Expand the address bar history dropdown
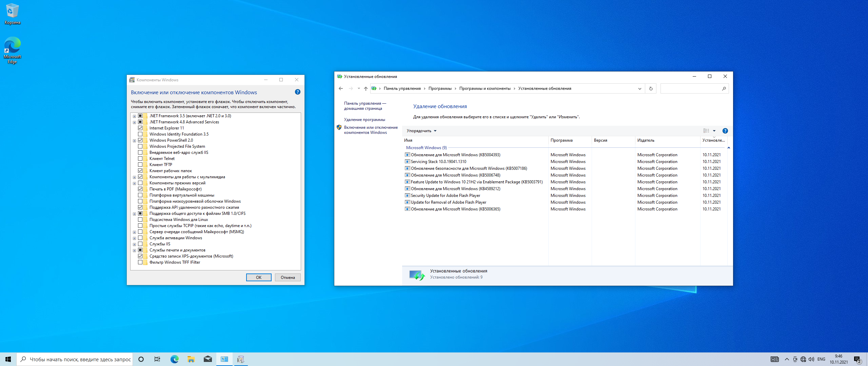This screenshot has height=366, width=868. (639, 88)
